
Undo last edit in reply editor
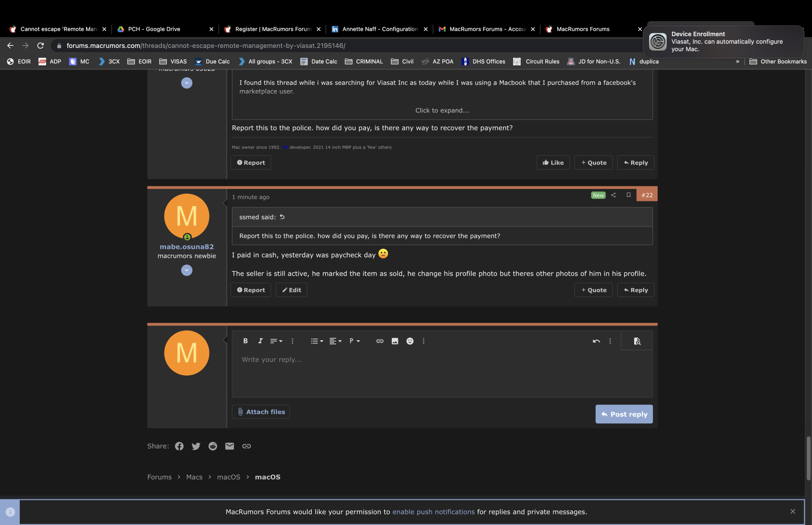596,341
